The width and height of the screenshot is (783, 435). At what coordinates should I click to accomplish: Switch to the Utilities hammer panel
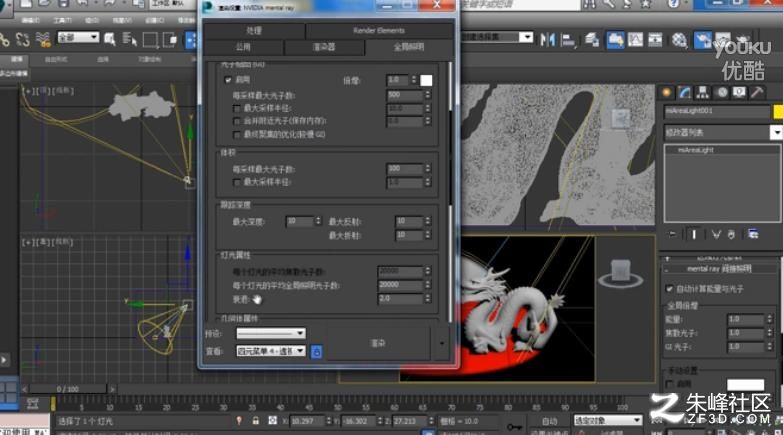758,92
